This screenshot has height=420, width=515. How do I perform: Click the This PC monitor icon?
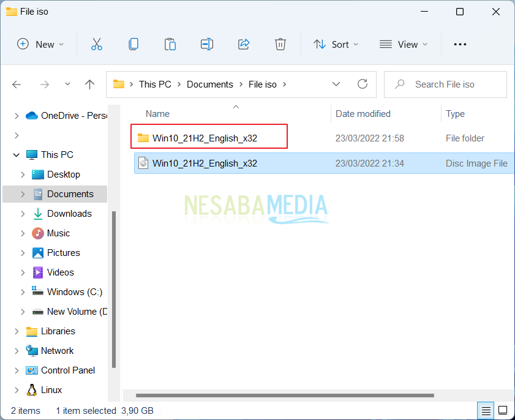click(31, 155)
